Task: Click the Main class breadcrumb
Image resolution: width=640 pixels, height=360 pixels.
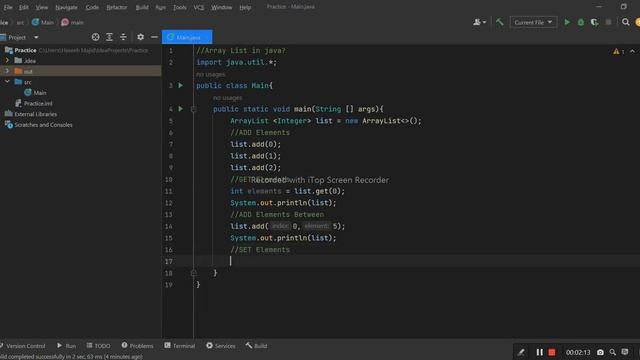Action: (x=43, y=22)
